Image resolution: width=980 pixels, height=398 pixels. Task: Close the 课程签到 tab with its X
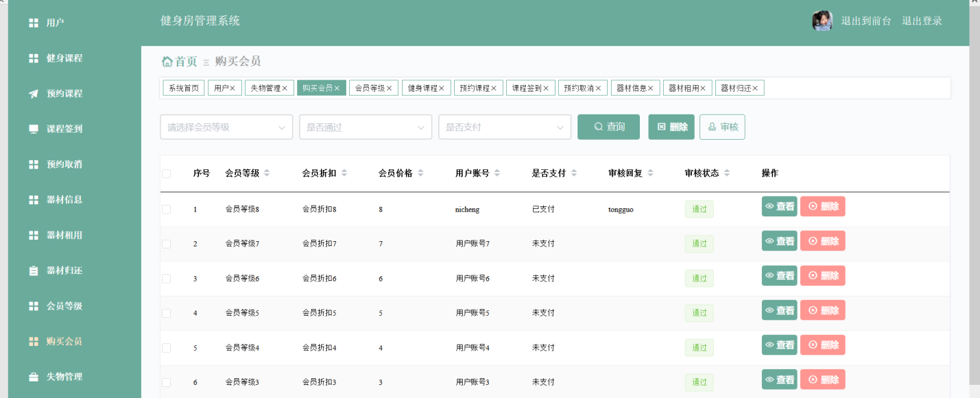click(546, 88)
